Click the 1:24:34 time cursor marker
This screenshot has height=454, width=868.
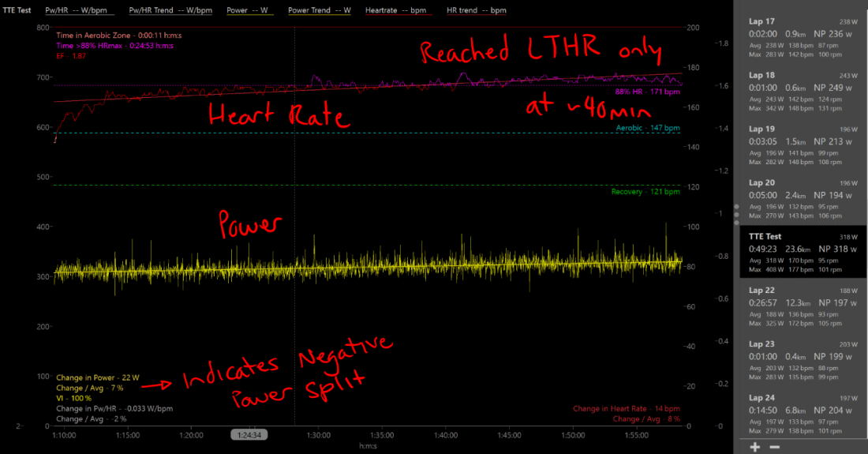249,434
